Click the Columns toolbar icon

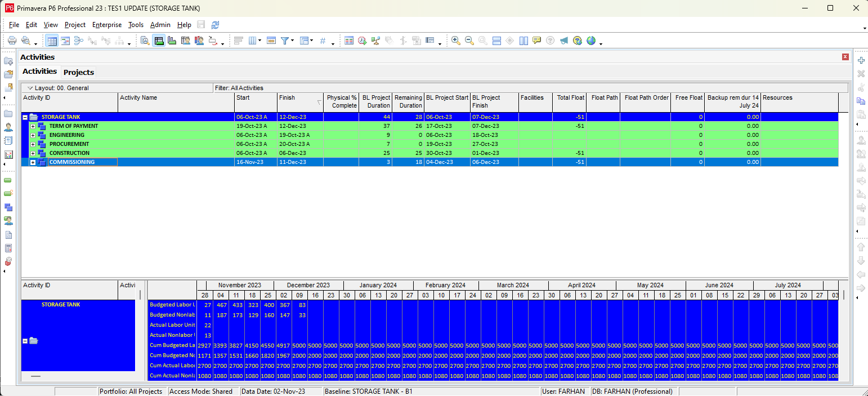tap(252, 41)
